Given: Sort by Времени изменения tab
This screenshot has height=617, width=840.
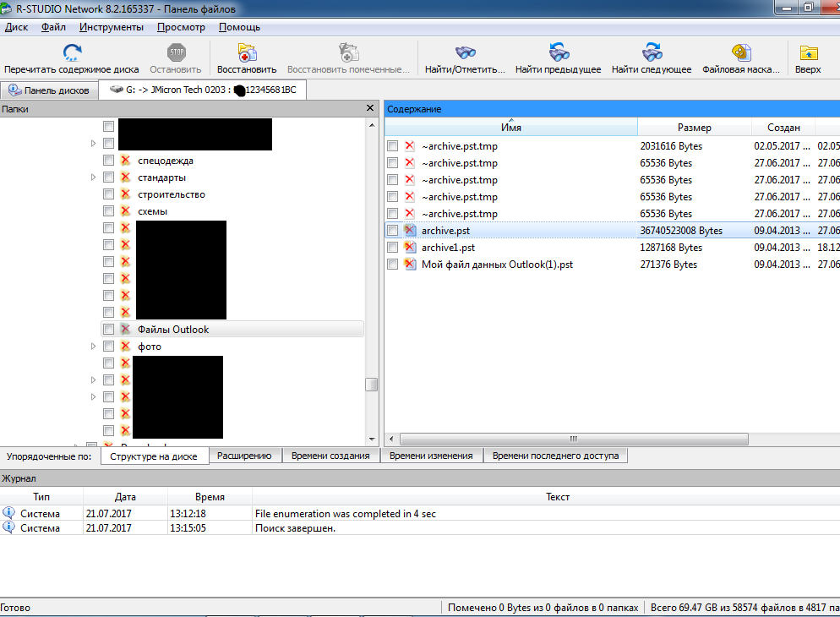Looking at the screenshot, I should [x=431, y=456].
